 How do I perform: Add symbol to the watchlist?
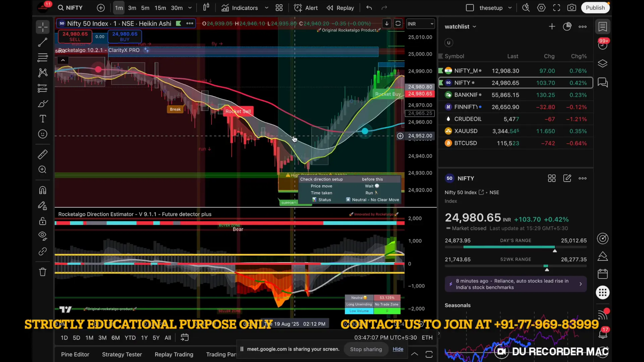pyautogui.click(x=552, y=26)
